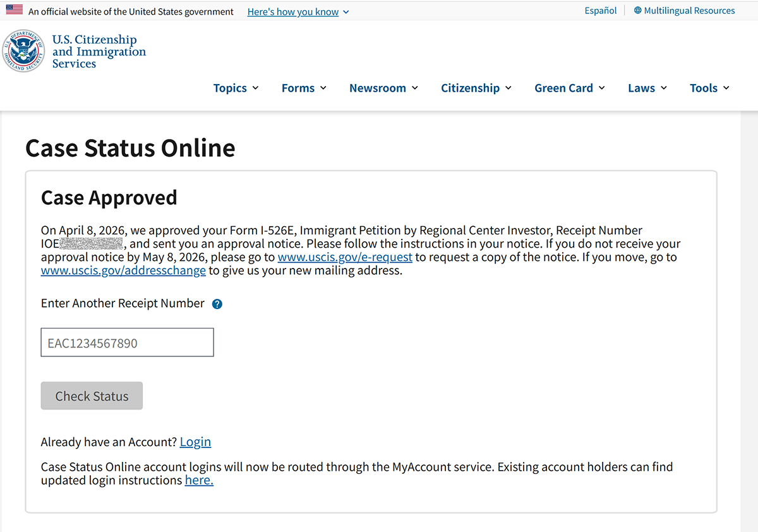Open updated login instructions "here" link
Viewport: 758px width, 532px height.
coord(199,480)
